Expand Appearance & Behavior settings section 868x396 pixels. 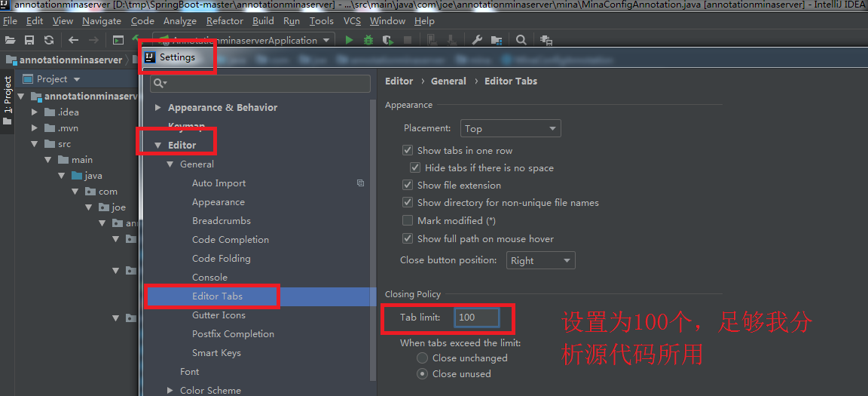click(x=158, y=107)
